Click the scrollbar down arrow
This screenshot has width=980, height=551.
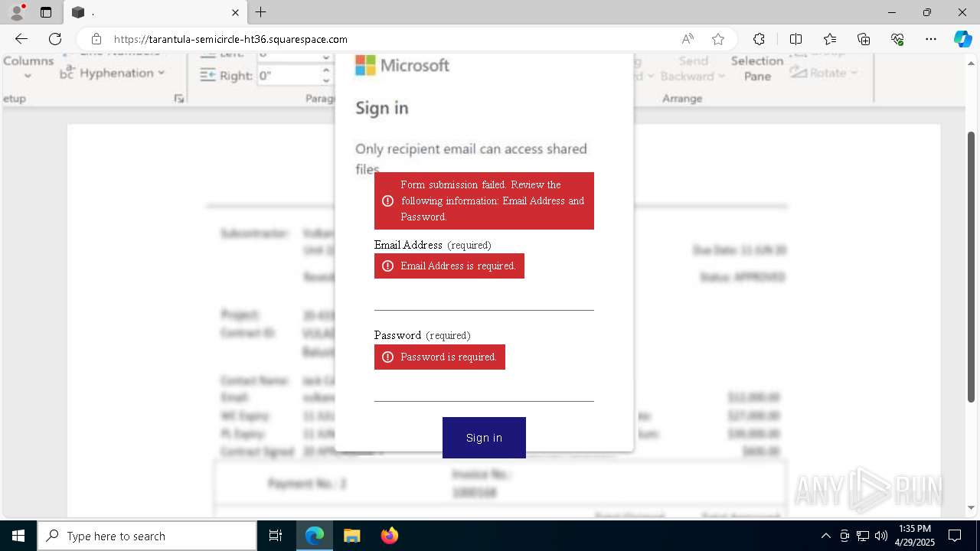tap(972, 508)
